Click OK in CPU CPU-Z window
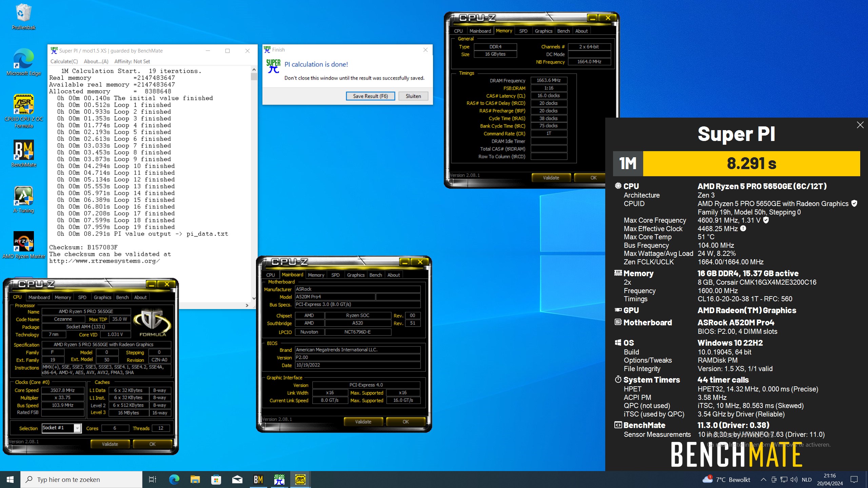 click(152, 444)
